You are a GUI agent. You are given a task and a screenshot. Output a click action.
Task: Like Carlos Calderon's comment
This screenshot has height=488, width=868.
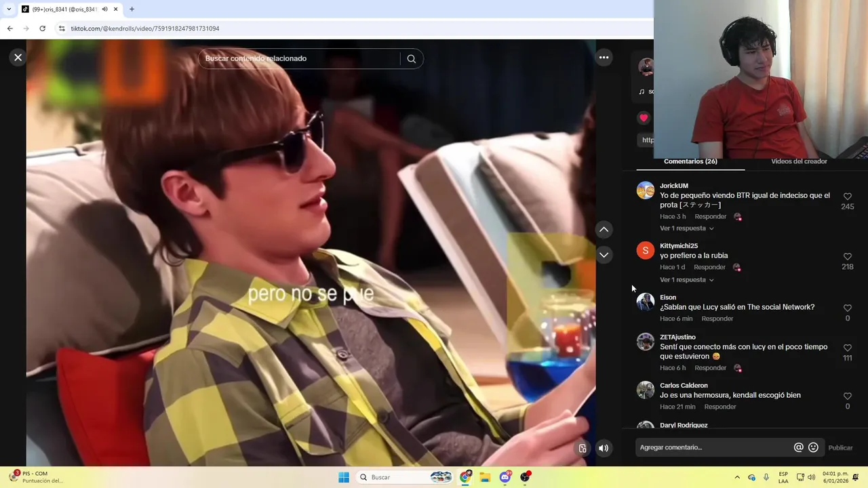click(x=847, y=396)
